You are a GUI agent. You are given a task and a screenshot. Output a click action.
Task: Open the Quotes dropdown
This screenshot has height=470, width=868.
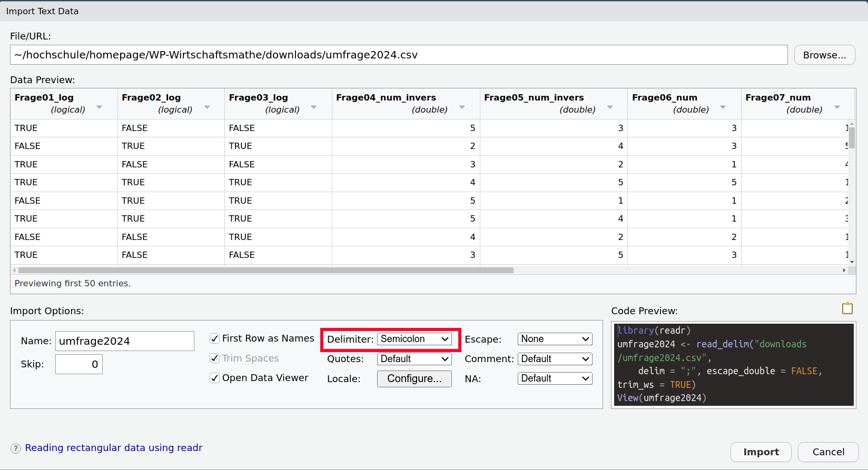(414, 359)
